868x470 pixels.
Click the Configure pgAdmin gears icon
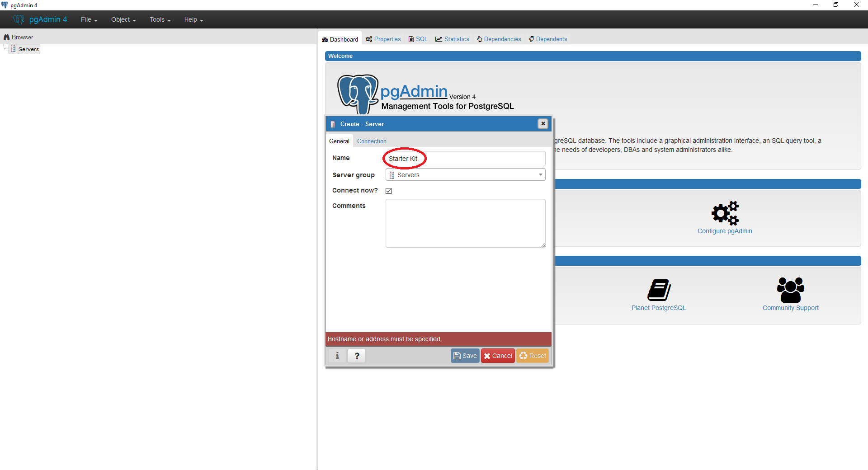725,213
